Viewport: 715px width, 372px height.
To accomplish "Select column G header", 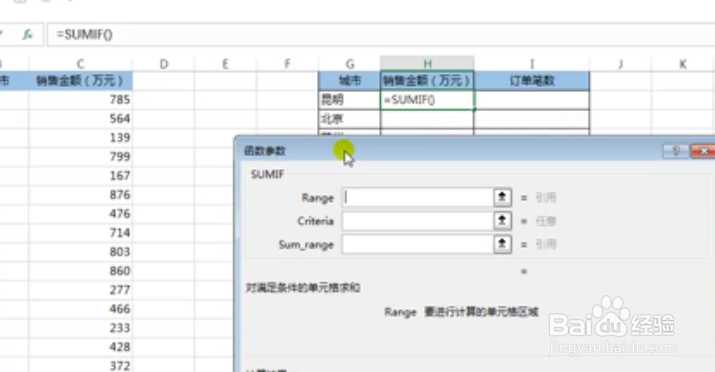I will coord(350,64).
